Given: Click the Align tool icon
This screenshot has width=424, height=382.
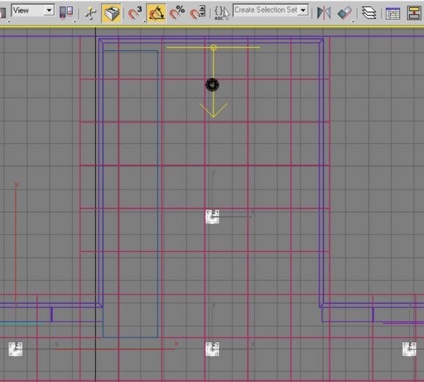Looking at the screenshot, I should pyautogui.click(x=344, y=13).
